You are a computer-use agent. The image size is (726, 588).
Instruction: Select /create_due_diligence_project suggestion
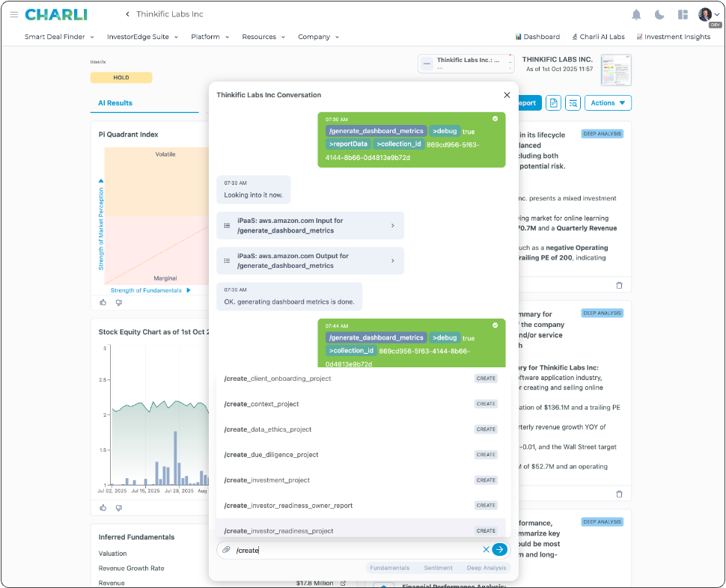point(361,455)
